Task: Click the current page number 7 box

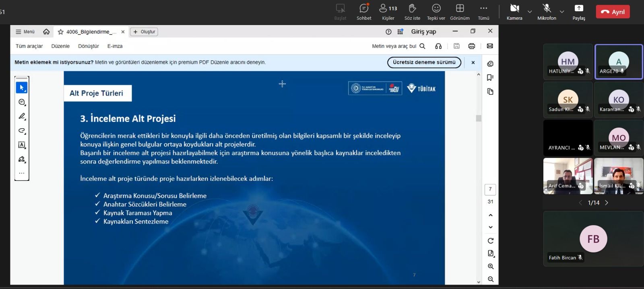Action: pyautogui.click(x=490, y=189)
